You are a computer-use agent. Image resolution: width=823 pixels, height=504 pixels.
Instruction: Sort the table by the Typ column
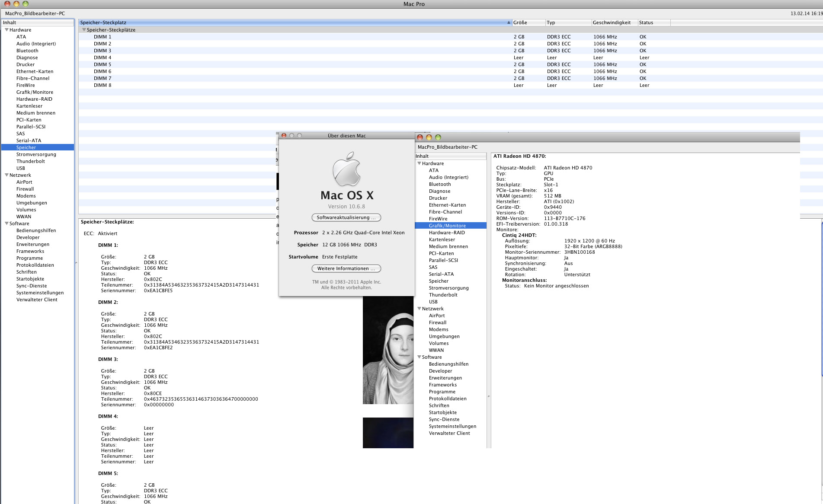[568, 22]
